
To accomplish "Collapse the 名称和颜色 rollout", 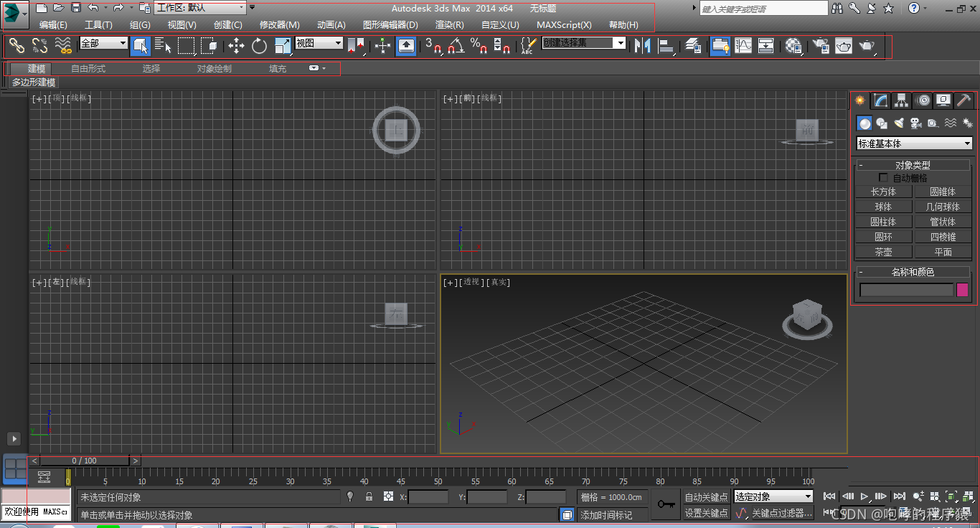I will pyautogui.click(x=913, y=272).
